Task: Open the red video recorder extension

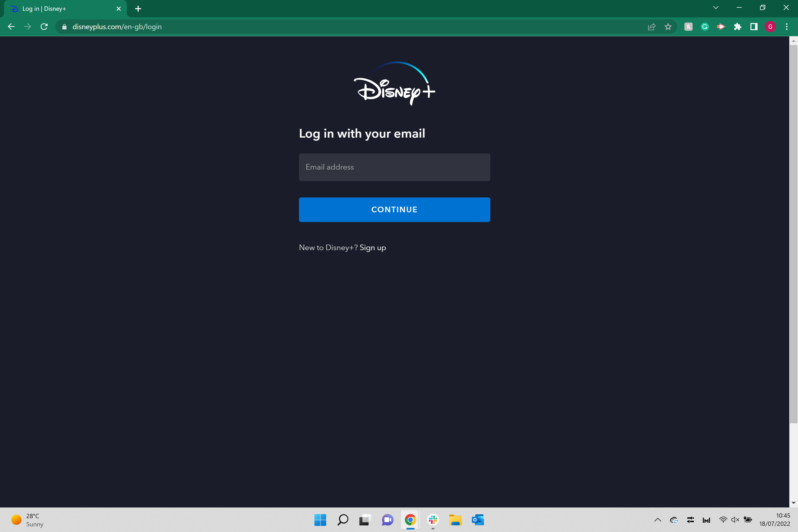Action: pos(721,27)
